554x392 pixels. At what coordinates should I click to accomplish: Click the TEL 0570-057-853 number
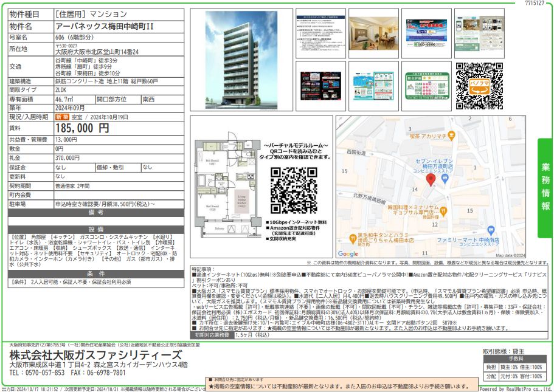(37, 373)
